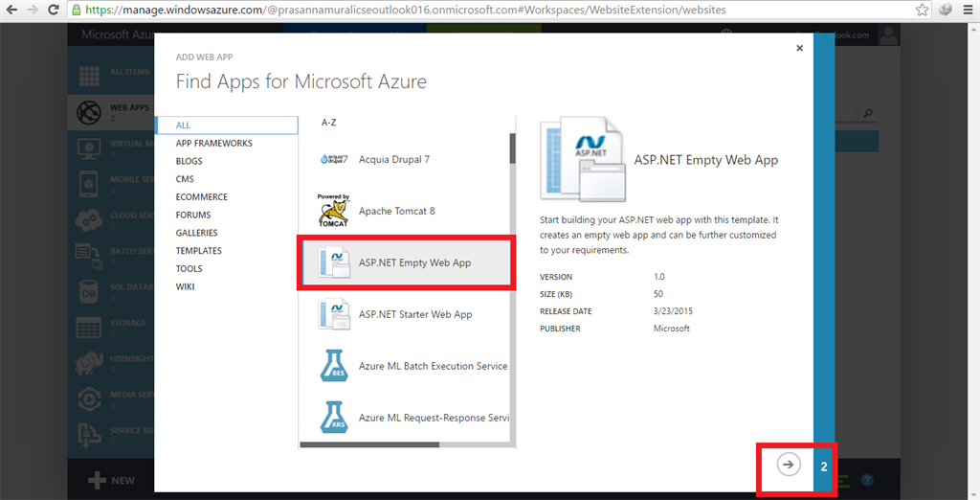Select Apache Tomcat 8 app name

point(396,211)
